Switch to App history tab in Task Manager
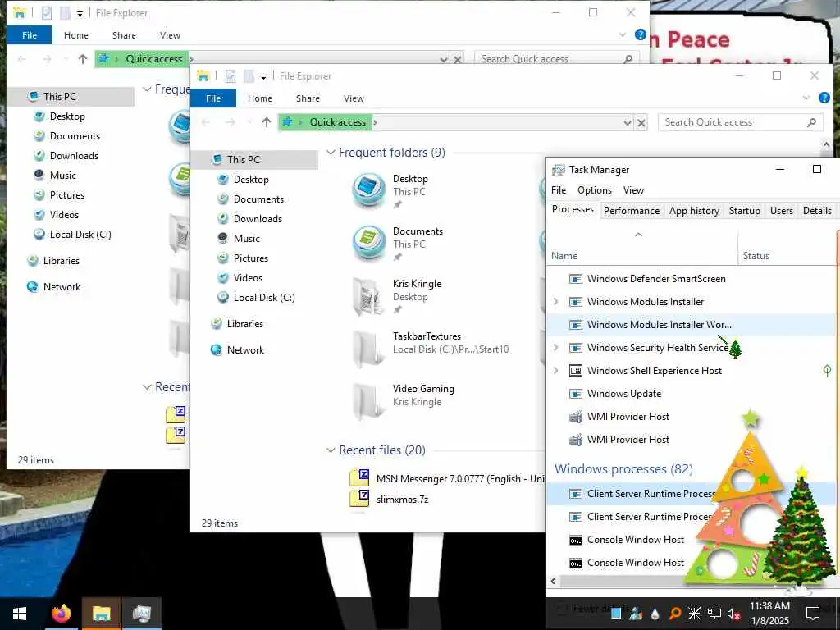 (x=694, y=211)
